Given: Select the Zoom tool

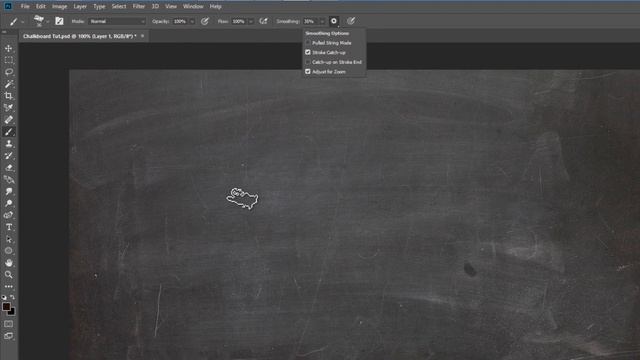Looking at the screenshot, I should (9, 275).
